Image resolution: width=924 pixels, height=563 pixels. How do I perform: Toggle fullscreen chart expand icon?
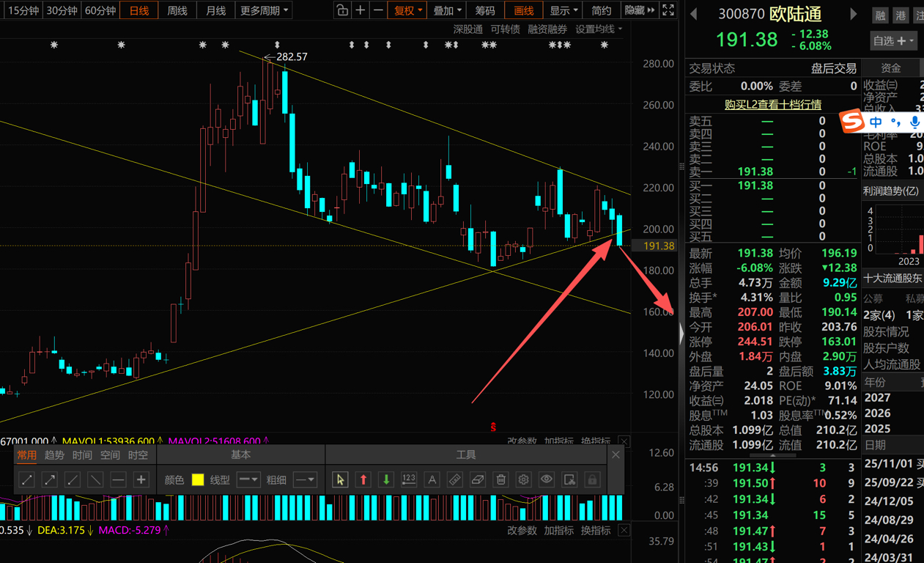click(x=668, y=10)
